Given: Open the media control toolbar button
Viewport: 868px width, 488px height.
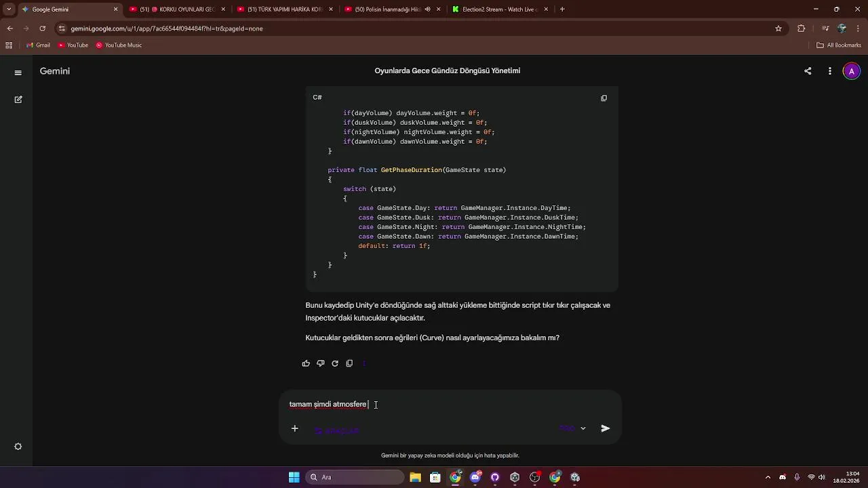Looking at the screenshot, I should click(x=825, y=28).
